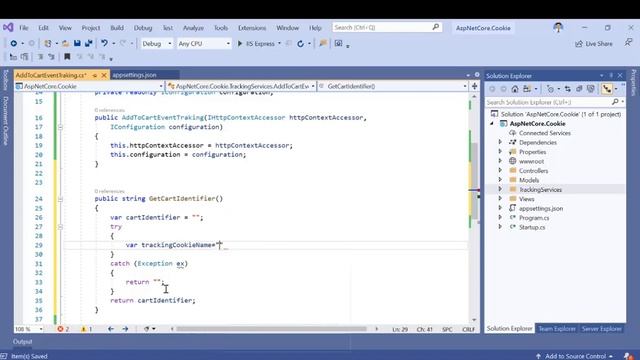The width and height of the screenshot is (640, 360).
Task: Click the Undo arrow icon
Action: [104, 43]
